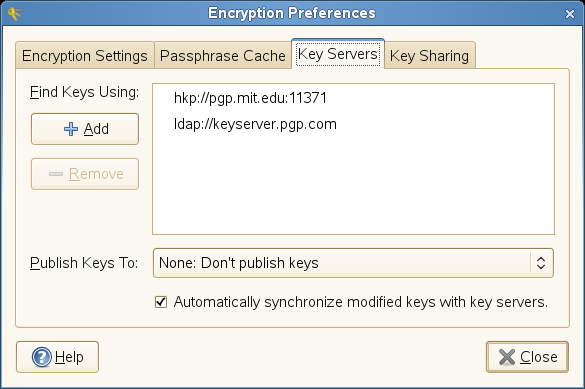
Task: Open the Publish Keys To combo box
Action: click(x=353, y=263)
